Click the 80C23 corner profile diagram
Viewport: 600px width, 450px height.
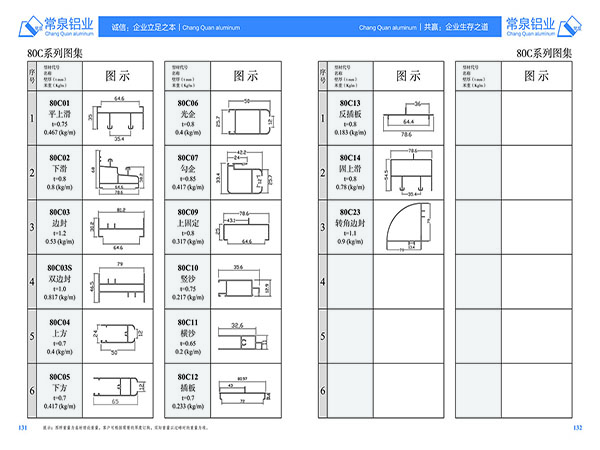[x=408, y=227]
